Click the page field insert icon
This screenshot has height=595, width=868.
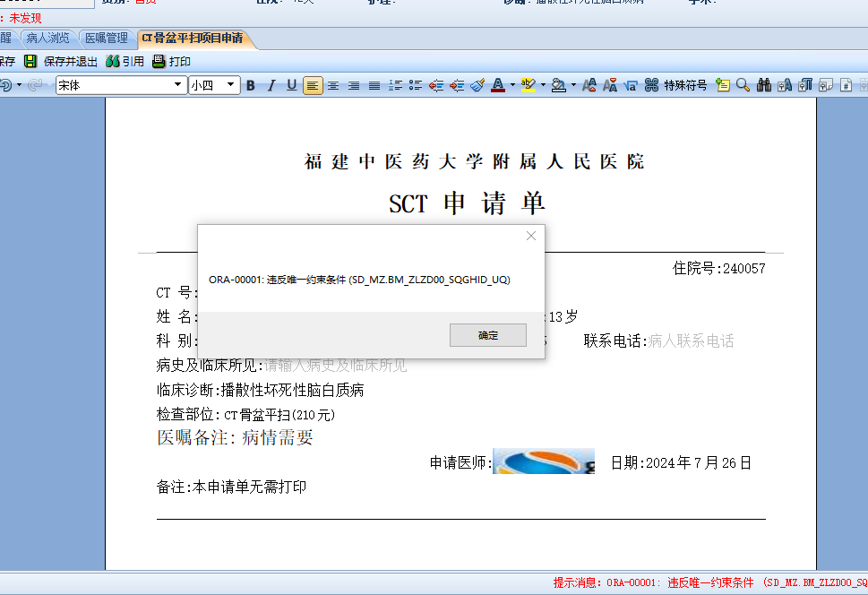(826, 85)
